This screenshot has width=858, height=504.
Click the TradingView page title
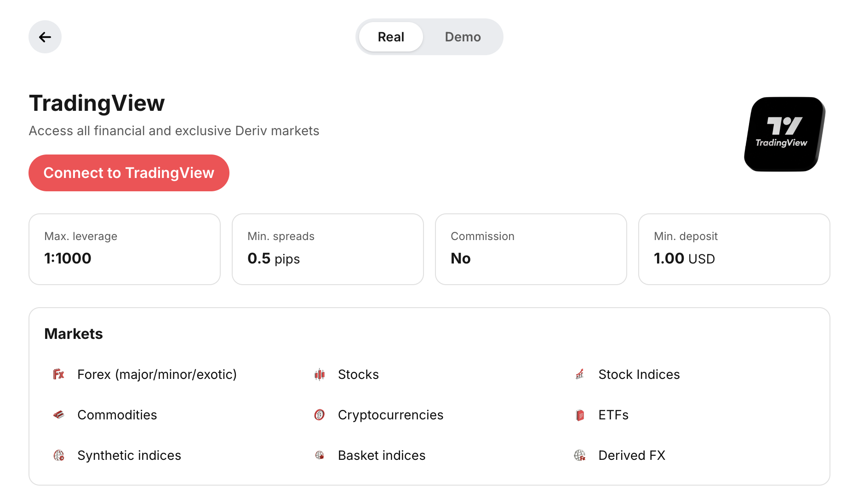97,103
